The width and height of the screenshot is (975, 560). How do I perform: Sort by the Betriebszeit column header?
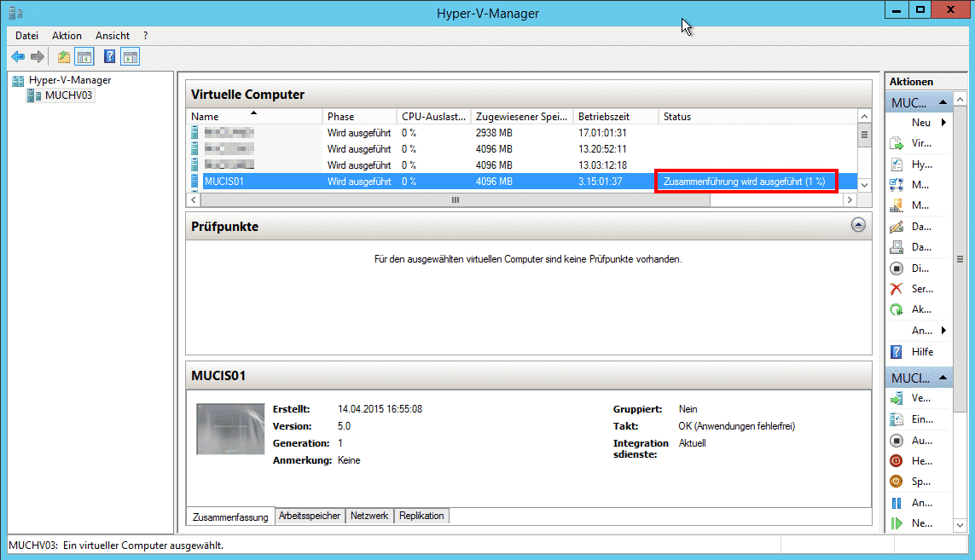point(616,117)
